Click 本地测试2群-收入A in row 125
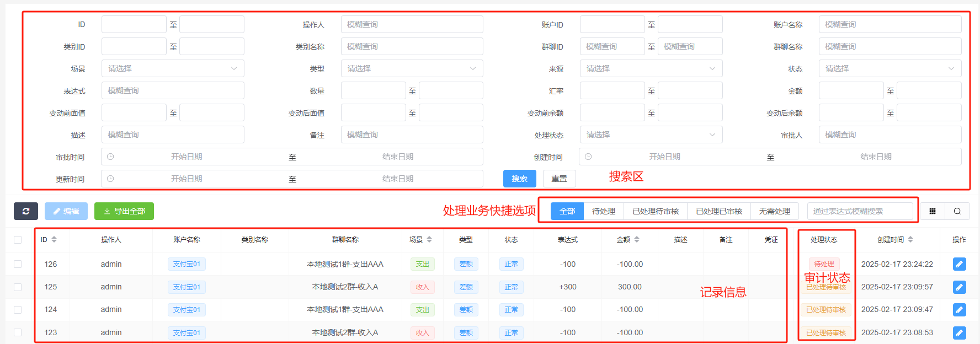 (345, 287)
